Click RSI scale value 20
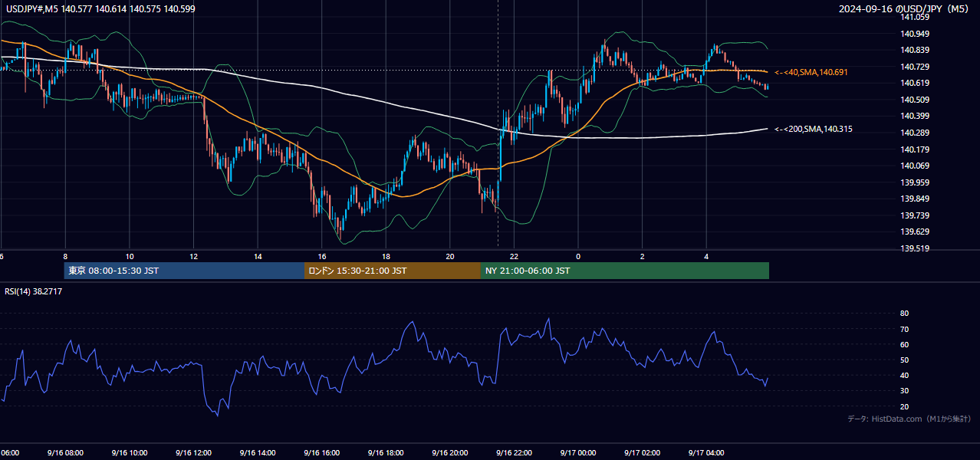Screen dimensions: 980x460 pos(904,406)
